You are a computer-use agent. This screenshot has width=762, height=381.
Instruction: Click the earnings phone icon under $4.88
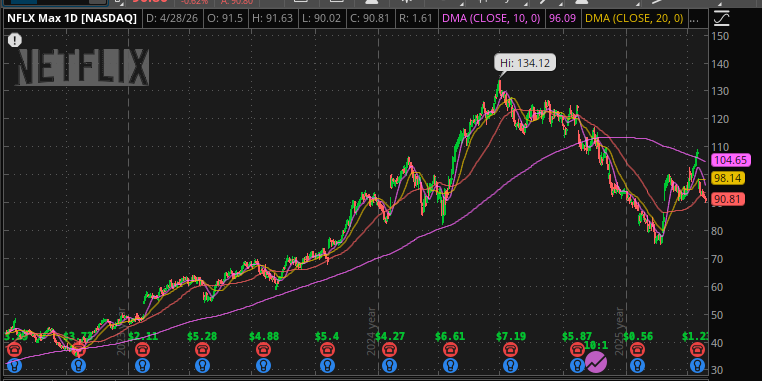(x=263, y=349)
